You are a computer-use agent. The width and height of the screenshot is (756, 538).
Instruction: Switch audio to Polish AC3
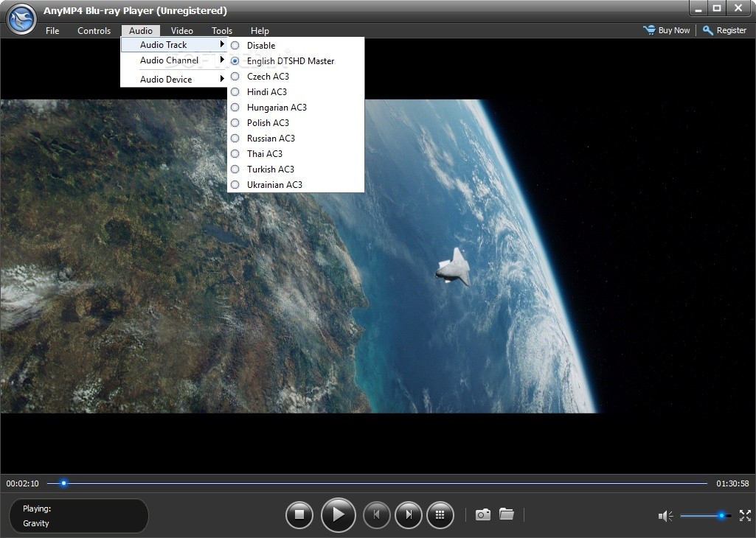coord(296,123)
